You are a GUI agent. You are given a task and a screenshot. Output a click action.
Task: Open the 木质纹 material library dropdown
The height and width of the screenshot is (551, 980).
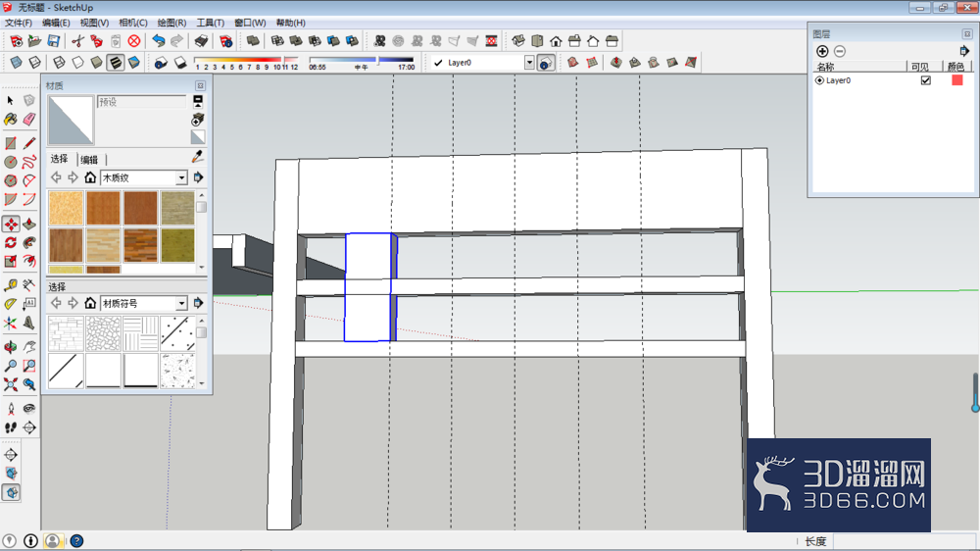click(x=181, y=178)
